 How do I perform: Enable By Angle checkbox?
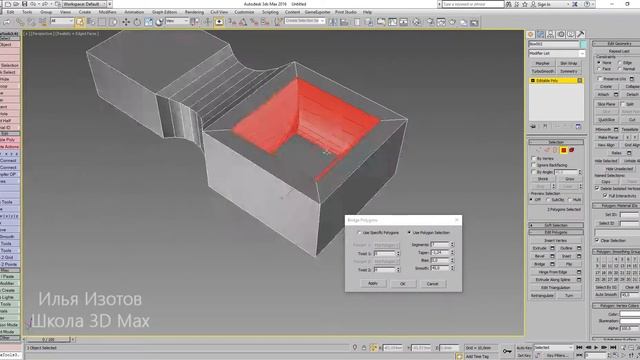(x=533, y=172)
